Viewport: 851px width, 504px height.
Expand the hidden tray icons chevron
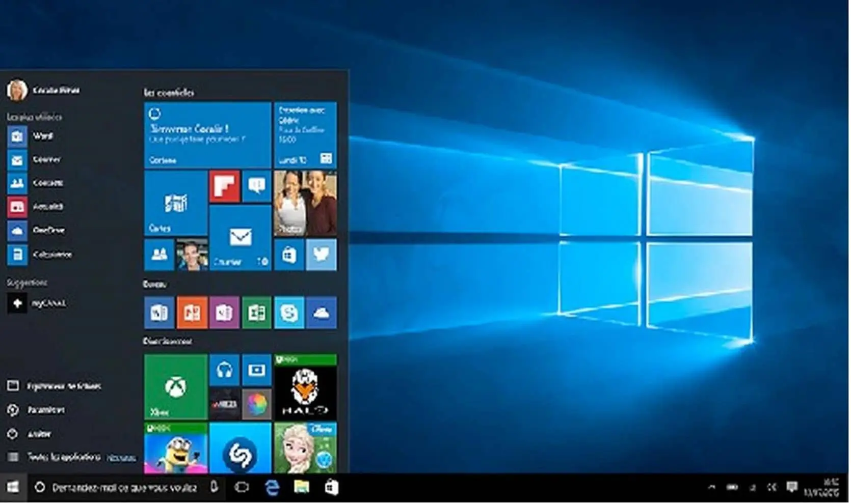coord(712,488)
